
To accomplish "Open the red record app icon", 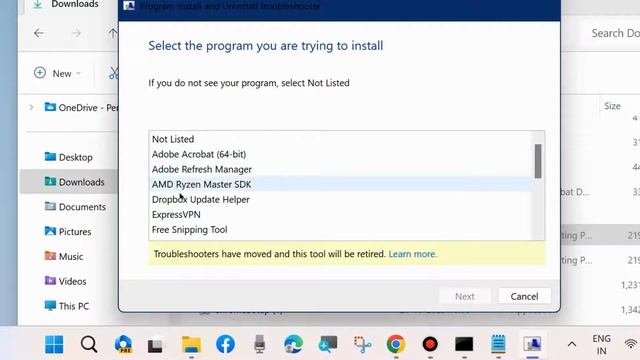I will click(x=430, y=344).
